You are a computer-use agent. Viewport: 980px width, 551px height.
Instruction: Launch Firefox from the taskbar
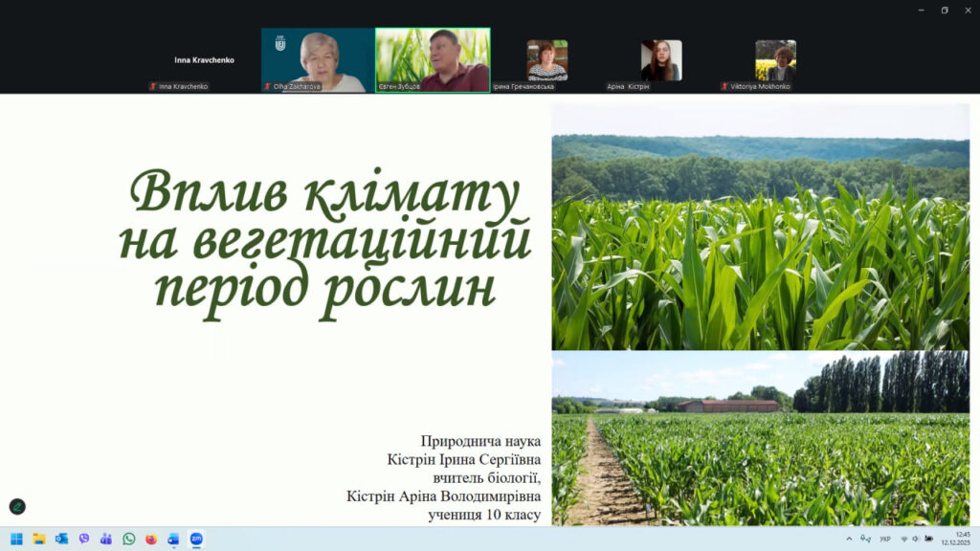(150, 539)
